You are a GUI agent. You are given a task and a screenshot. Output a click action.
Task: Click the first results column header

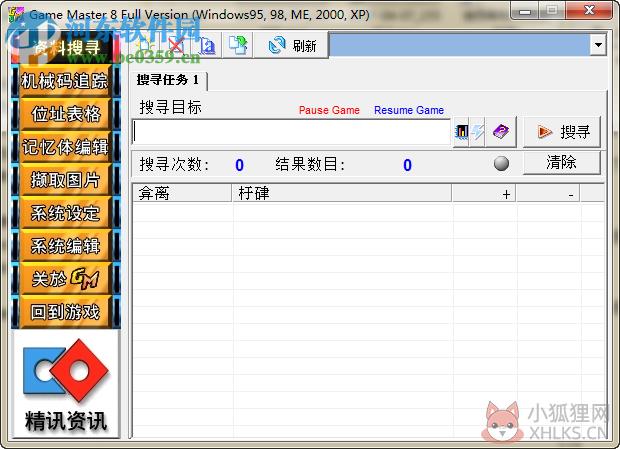click(182, 193)
